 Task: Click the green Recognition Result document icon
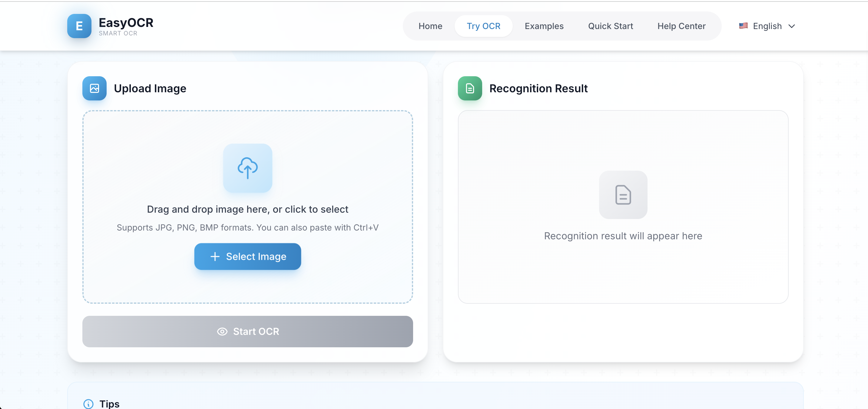[x=470, y=88]
